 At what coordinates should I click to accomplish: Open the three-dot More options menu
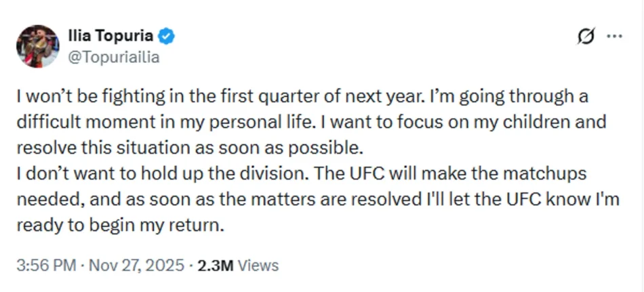(x=614, y=37)
